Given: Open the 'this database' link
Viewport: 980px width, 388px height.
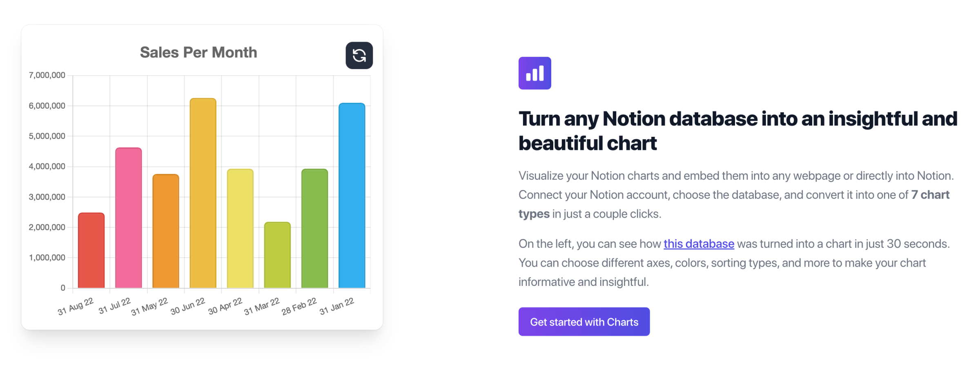Looking at the screenshot, I should [699, 244].
